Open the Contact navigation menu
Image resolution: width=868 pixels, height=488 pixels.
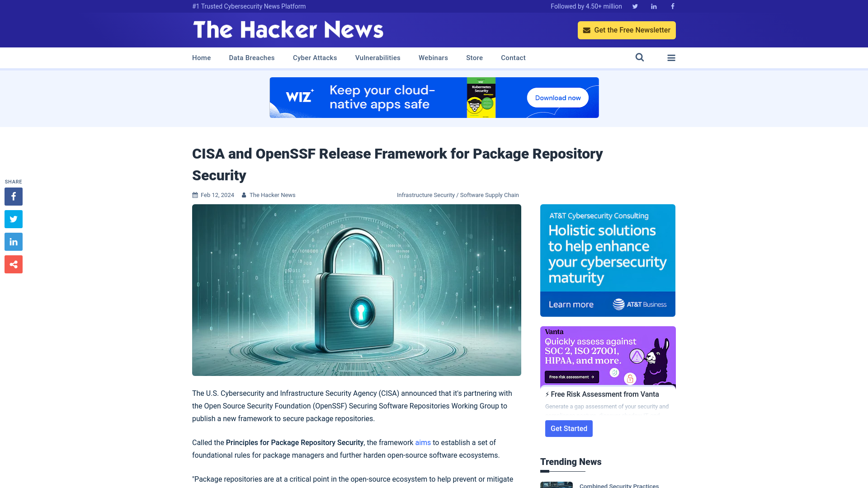tap(513, 57)
